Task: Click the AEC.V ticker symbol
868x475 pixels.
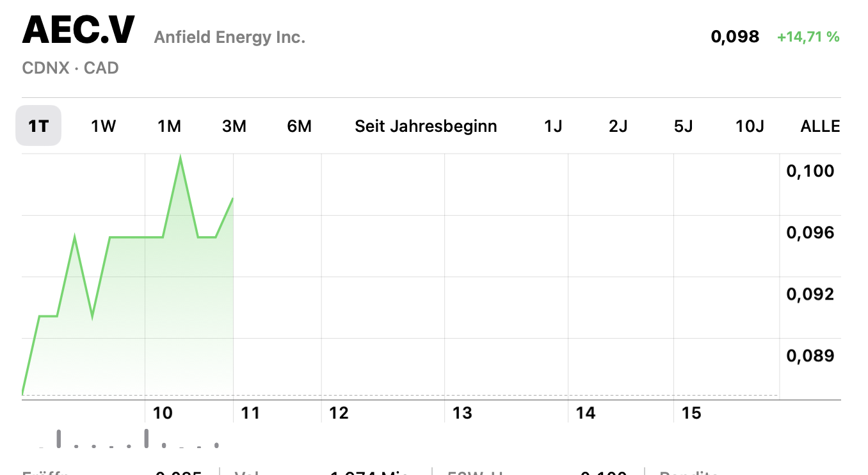Action: click(x=79, y=30)
